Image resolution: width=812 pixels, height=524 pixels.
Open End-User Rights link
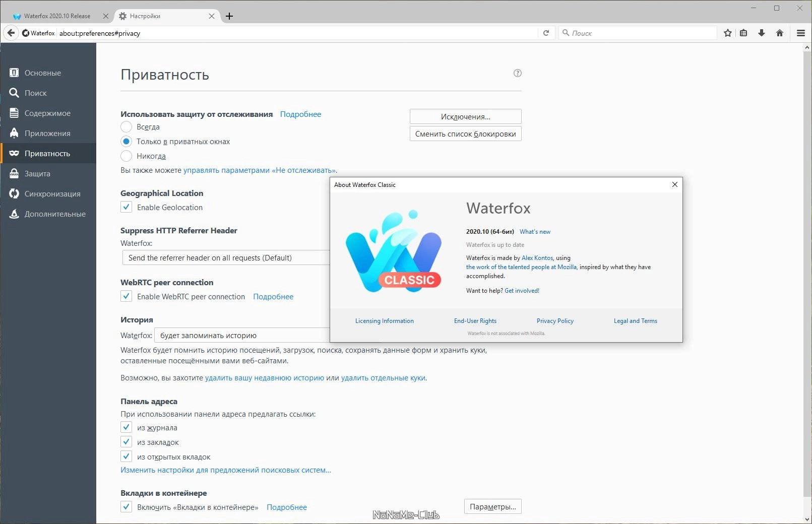tap(475, 321)
